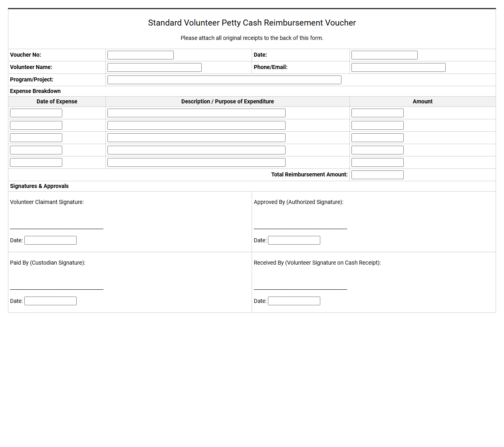Click the 'Program/Project:' label
504x447 pixels.
pyautogui.click(x=32, y=79)
